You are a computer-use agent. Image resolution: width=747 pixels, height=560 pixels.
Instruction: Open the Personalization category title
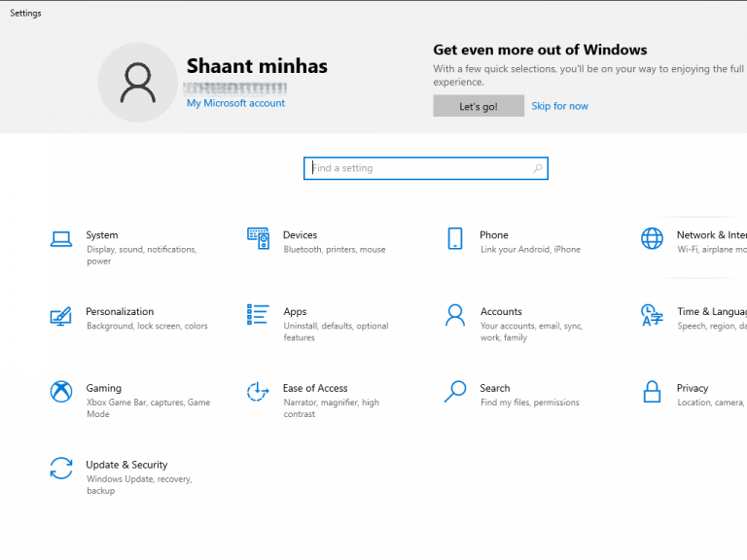coord(120,311)
